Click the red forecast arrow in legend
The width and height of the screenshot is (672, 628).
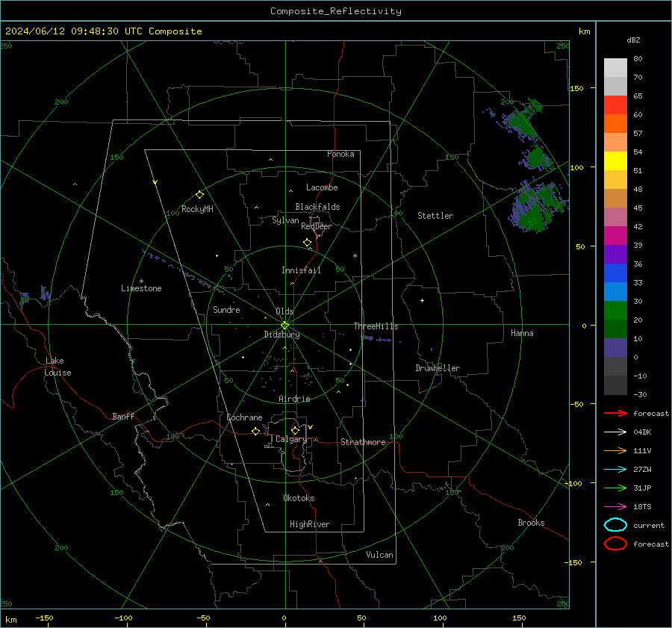coord(615,413)
